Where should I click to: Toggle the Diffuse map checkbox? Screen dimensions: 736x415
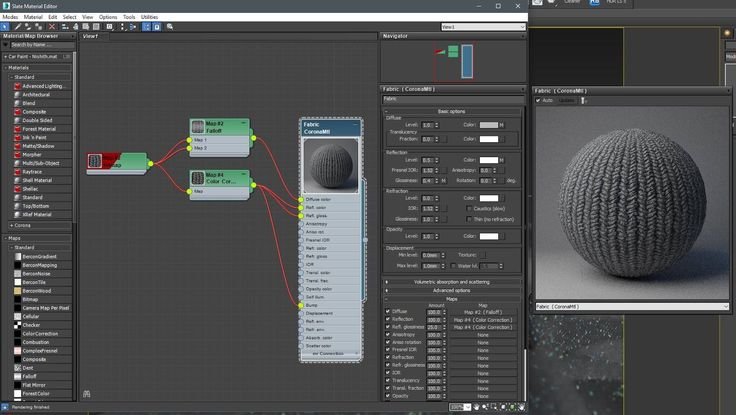[388, 311]
